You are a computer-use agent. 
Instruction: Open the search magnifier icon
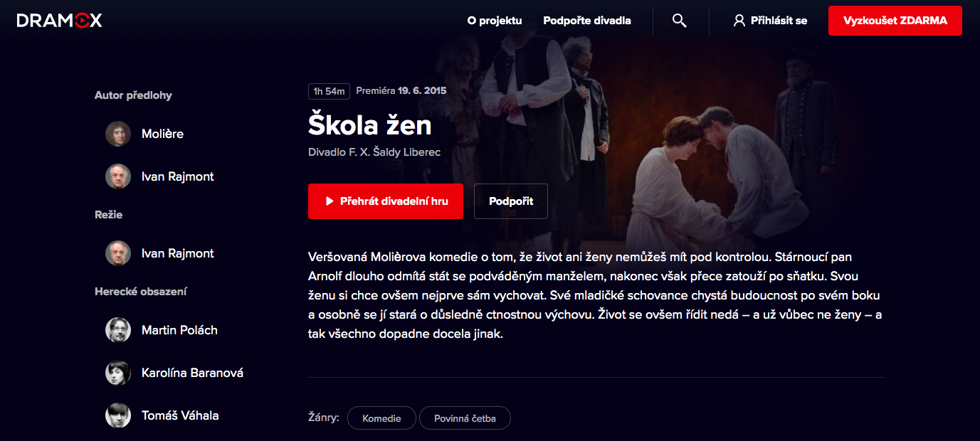[x=680, y=21]
